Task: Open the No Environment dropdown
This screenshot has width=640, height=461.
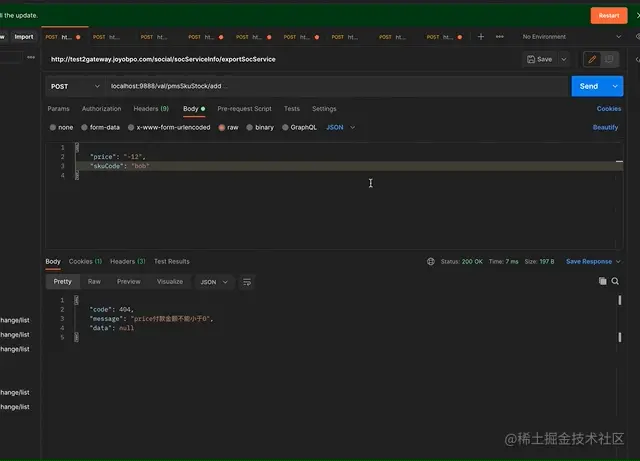Action: [x=571, y=37]
